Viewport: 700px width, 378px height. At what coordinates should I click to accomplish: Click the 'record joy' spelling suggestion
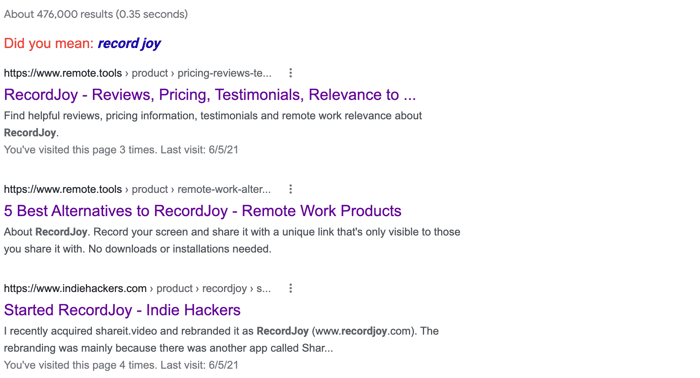click(x=129, y=43)
